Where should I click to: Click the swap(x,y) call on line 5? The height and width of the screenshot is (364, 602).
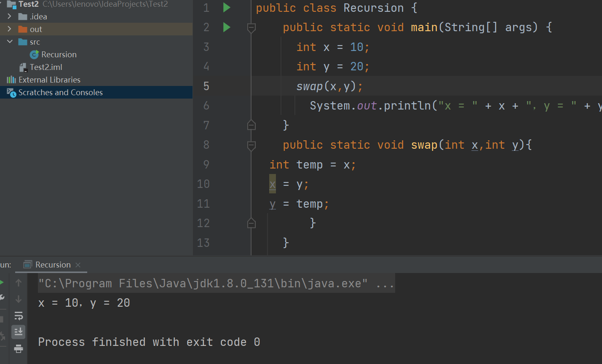coord(329,86)
